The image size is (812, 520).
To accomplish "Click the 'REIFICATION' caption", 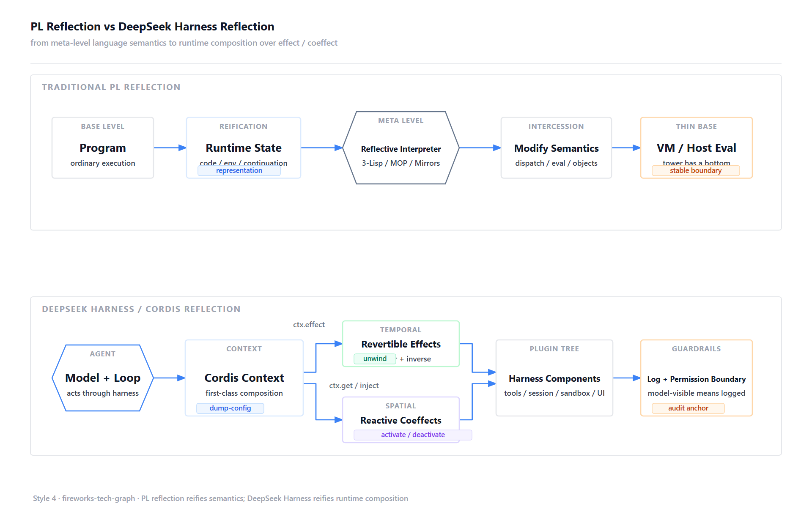I will 244,126.
